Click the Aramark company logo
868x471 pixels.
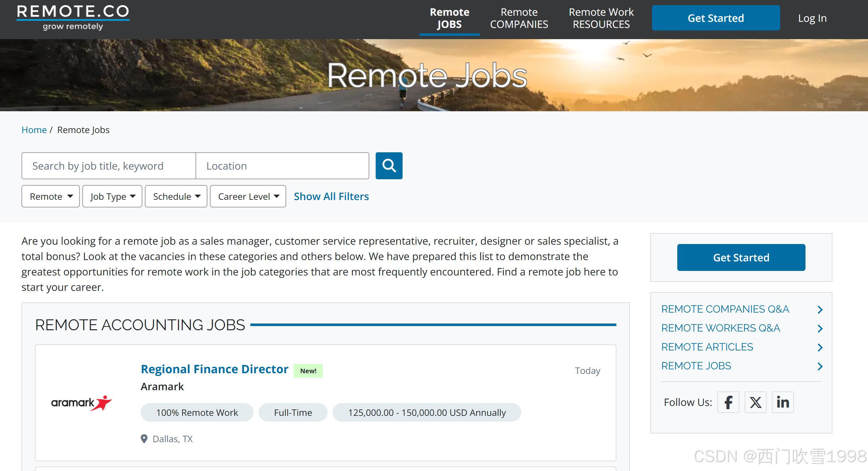[81, 403]
